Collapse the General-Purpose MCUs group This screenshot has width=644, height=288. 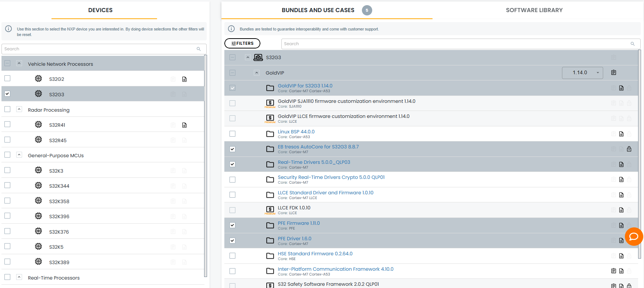point(19,155)
